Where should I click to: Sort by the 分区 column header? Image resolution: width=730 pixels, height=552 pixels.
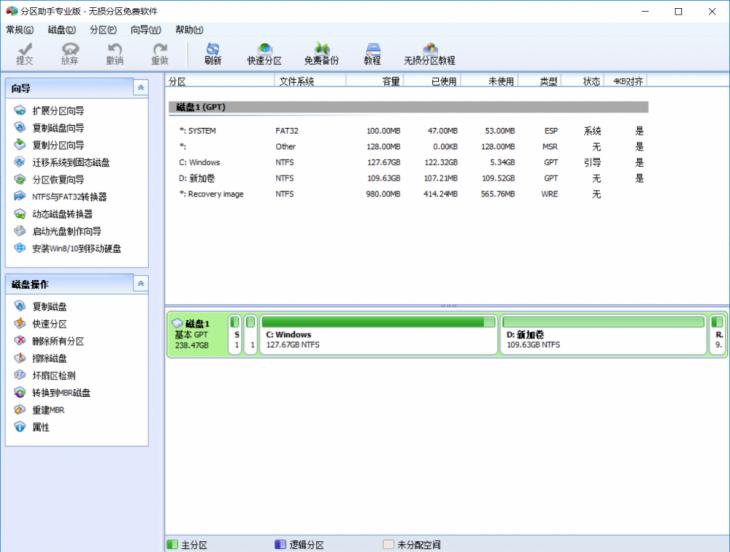tap(220, 81)
